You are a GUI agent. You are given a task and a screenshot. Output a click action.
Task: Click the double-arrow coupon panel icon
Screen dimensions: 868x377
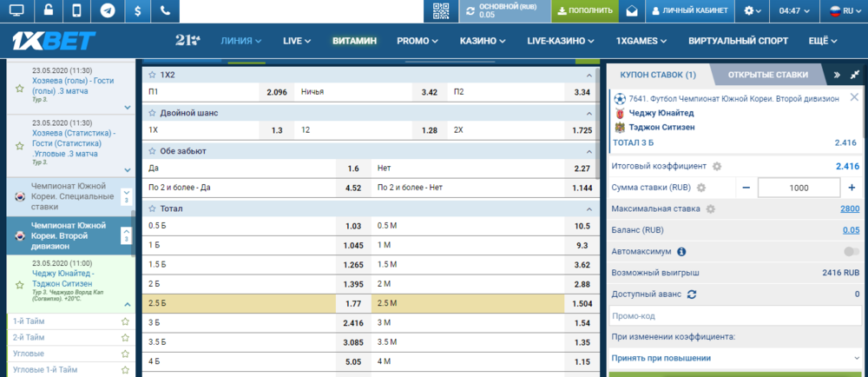pyautogui.click(x=837, y=75)
